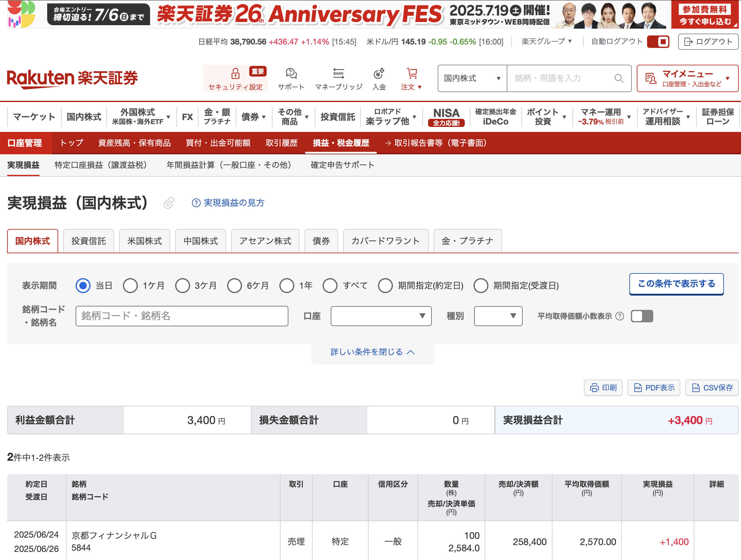Select 期間指定(受渡日) radio button
This screenshot has width=741, height=560.
(x=481, y=286)
